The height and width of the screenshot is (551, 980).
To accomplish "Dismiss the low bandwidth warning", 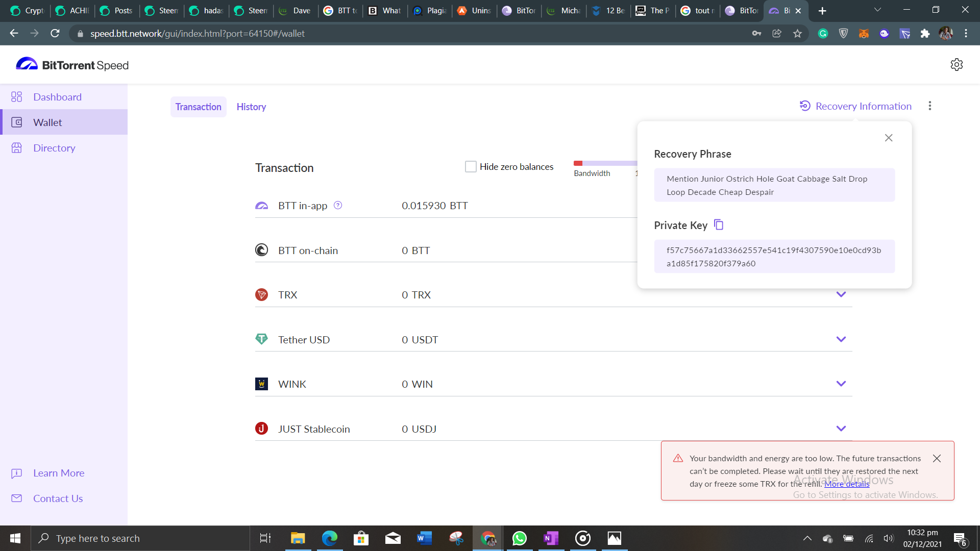I will [x=937, y=458].
